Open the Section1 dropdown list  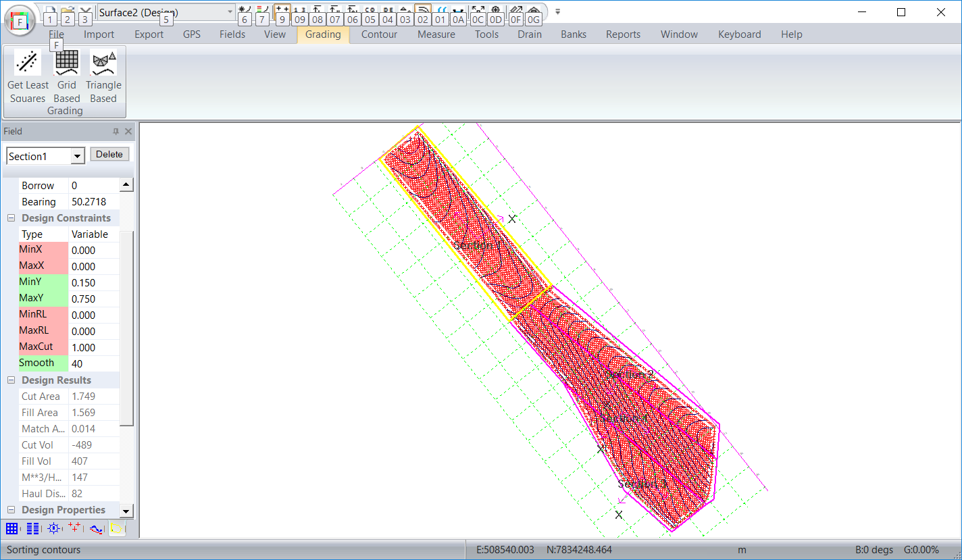pos(78,157)
